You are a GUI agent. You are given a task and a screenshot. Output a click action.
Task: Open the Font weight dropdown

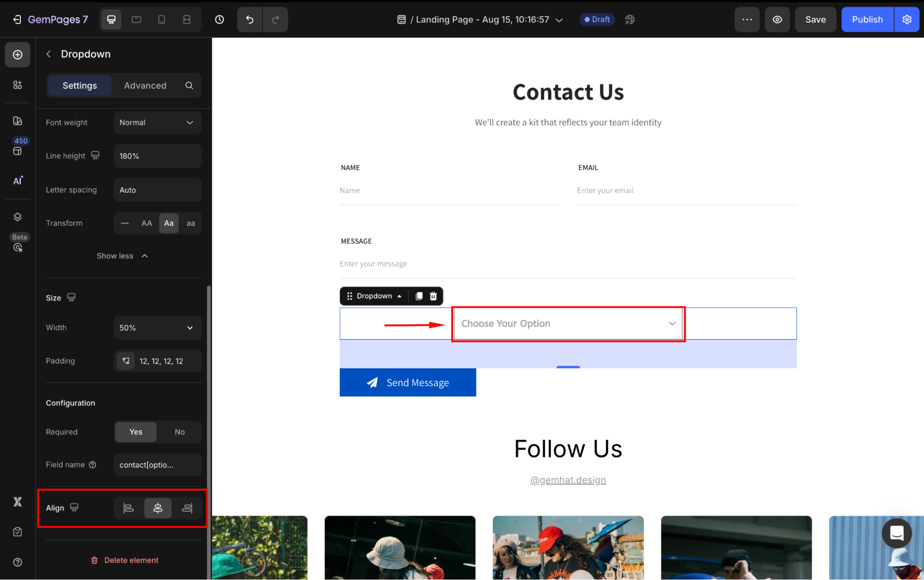coord(157,122)
